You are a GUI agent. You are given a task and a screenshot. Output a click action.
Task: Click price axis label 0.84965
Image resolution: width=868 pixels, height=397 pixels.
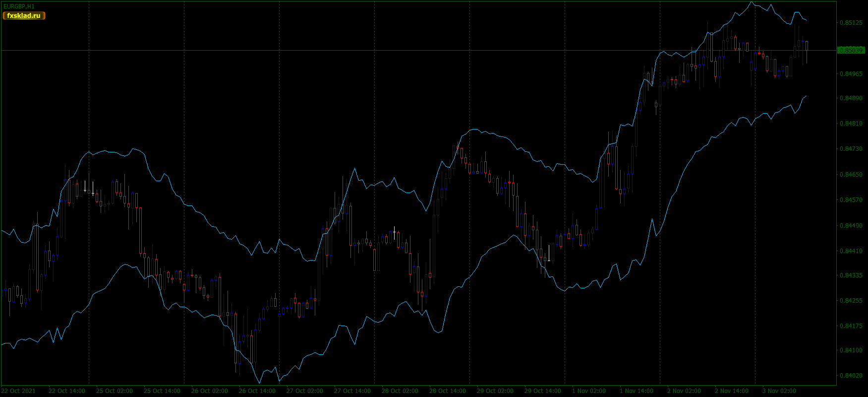[x=851, y=74]
